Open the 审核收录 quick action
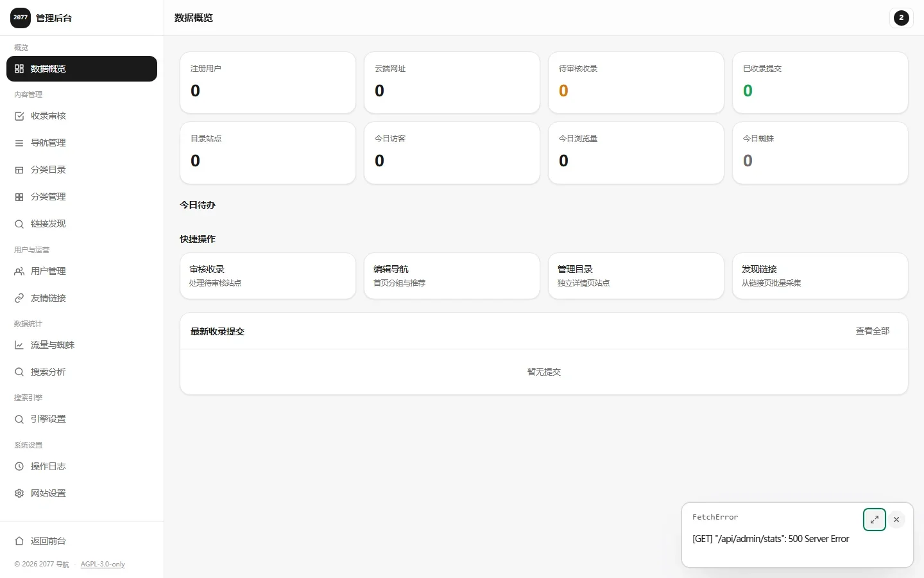924x578 pixels. click(268, 276)
